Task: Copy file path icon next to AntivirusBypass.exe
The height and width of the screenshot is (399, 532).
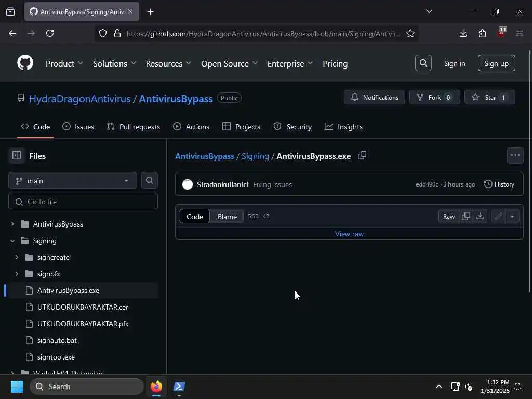Action: coord(362,156)
